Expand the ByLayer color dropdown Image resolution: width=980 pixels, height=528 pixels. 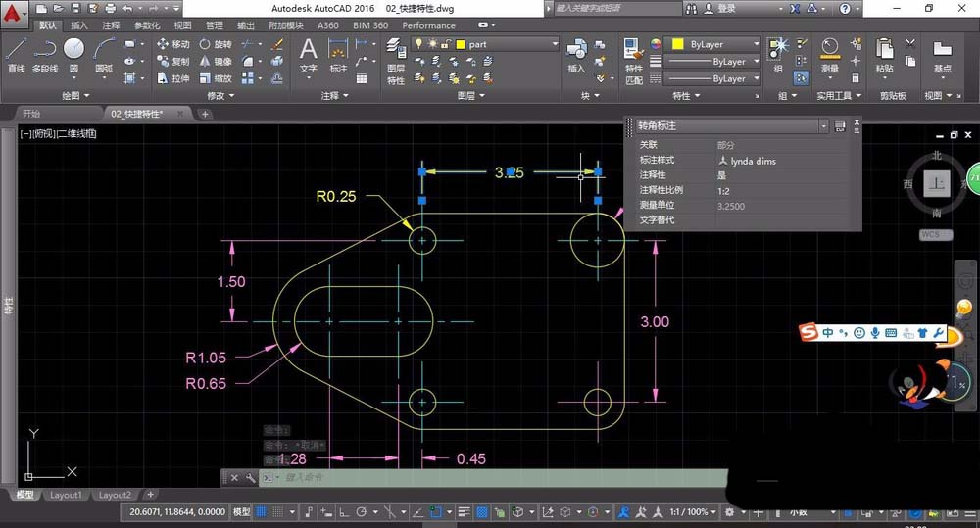[755, 44]
